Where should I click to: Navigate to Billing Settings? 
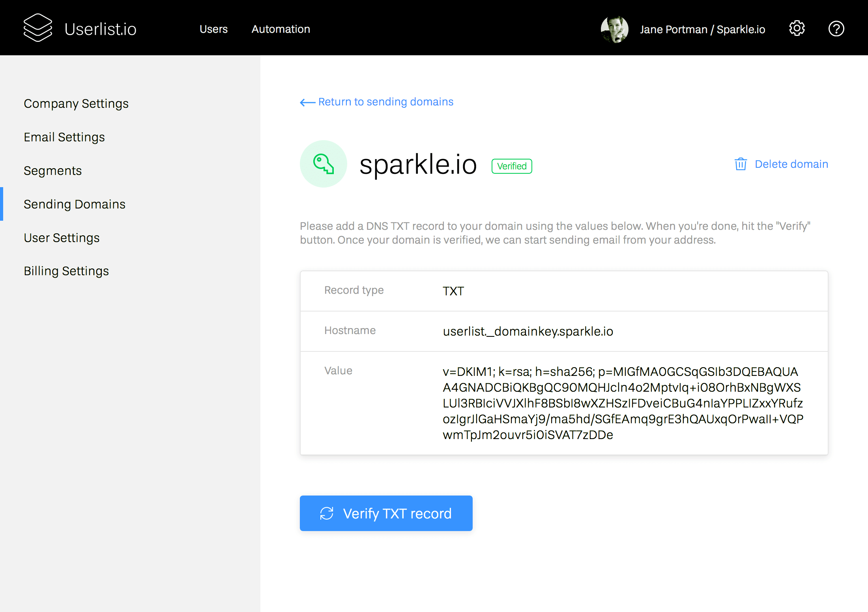[x=66, y=271]
